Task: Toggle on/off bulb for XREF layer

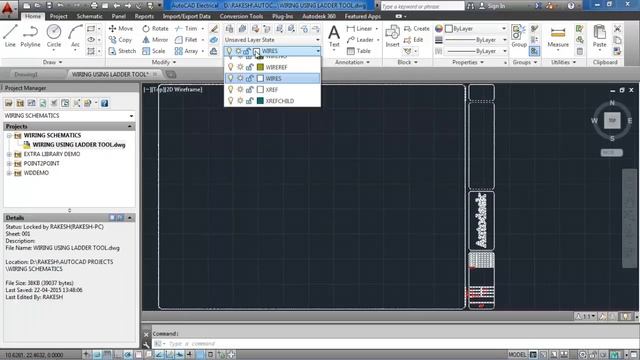Action: [231, 89]
